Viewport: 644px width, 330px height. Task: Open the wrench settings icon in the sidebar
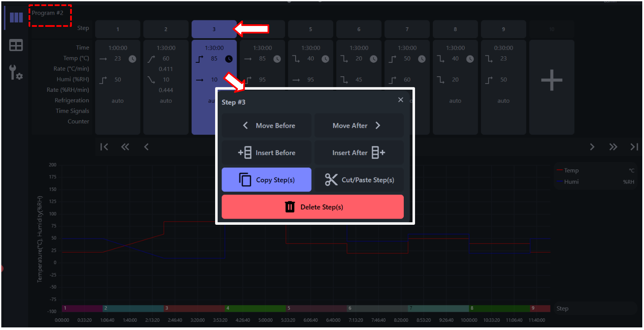point(16,72)
